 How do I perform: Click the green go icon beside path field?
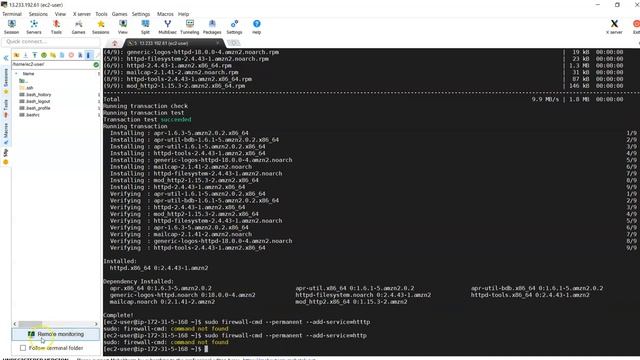[96, 64]
